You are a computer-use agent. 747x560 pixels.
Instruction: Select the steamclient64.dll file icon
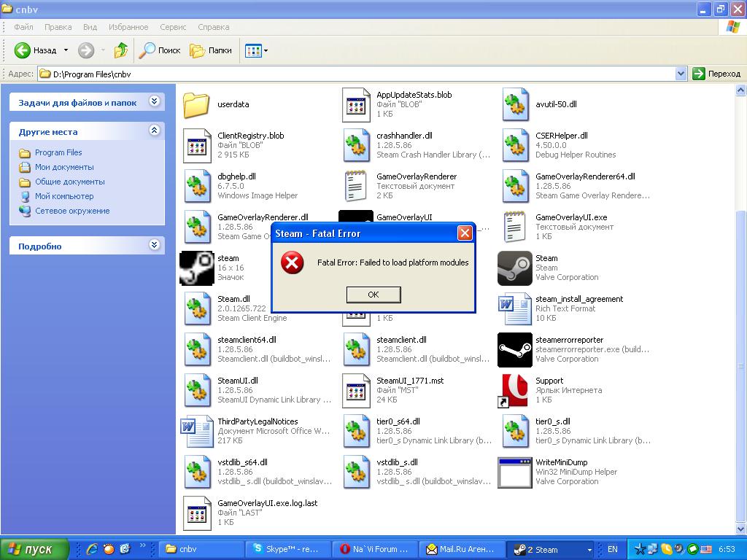click(x=197, y=350)
